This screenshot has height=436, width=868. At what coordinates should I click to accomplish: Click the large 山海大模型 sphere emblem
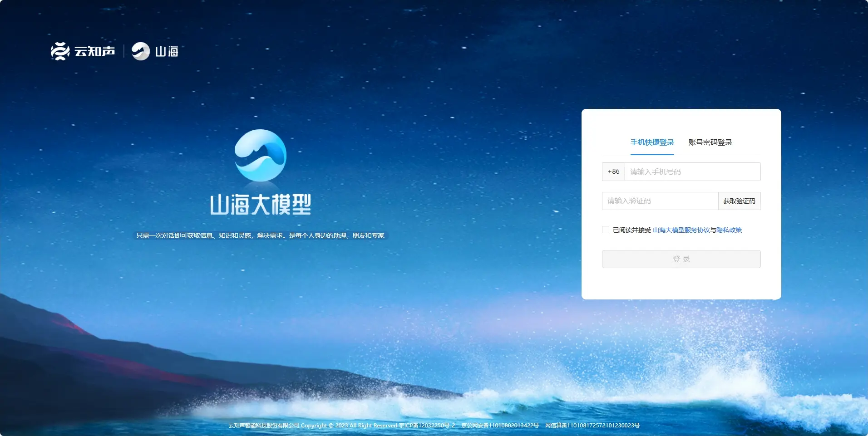point(260,155)
